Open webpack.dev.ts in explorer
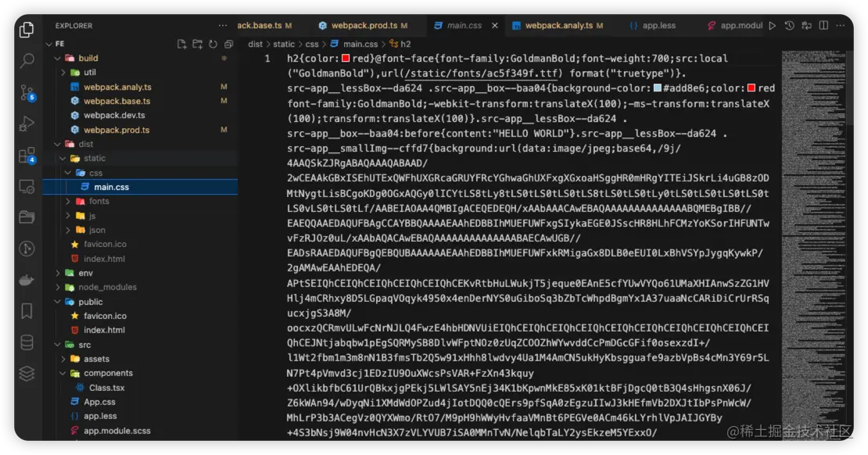Viewport: 868px width, 455px height. click(x=114, y=115)
